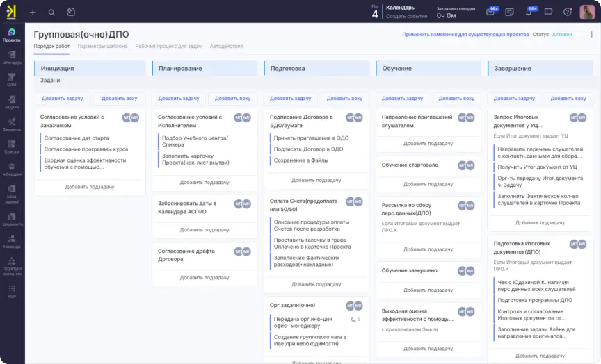Image resolution: width=601 pixels, height=364 pixels.
Task: Click the Активен status value
Action: point(562,35)
